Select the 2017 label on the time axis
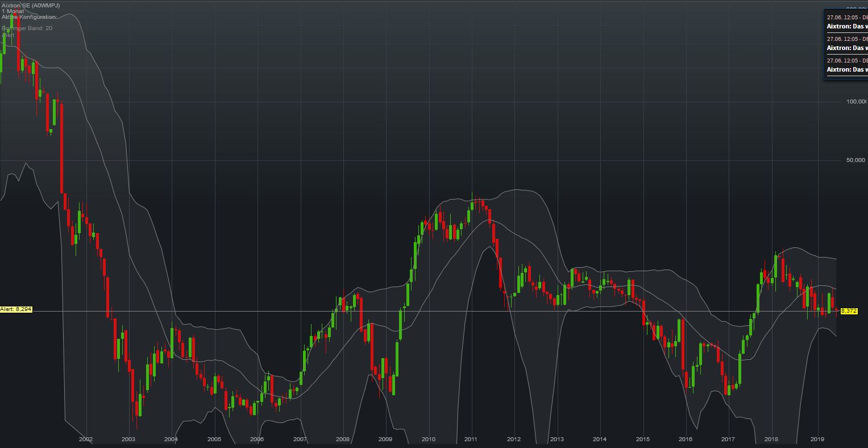The width and height of the screenshot is (868, 448). click(728, 439)
